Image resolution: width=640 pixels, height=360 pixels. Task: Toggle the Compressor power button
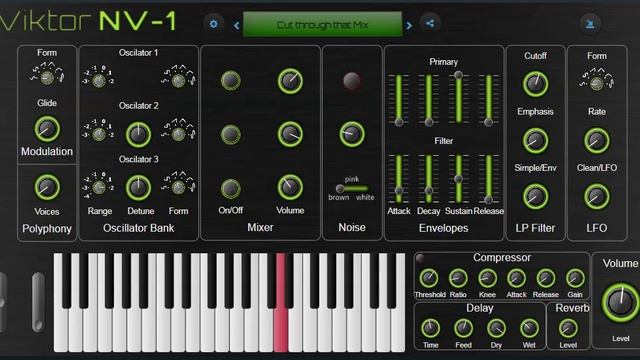(x=420, y=258)
